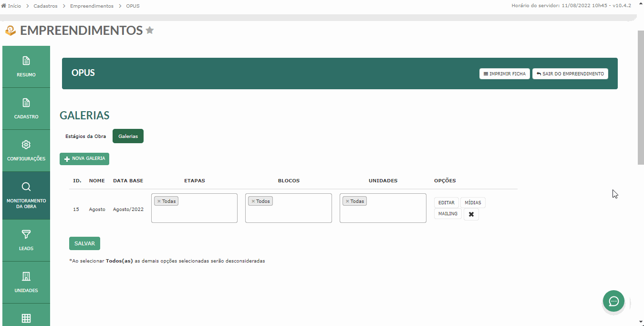Create a Nova Galeria
The width and height of the screenshot is (644, 326).
[x=84, y=159]
